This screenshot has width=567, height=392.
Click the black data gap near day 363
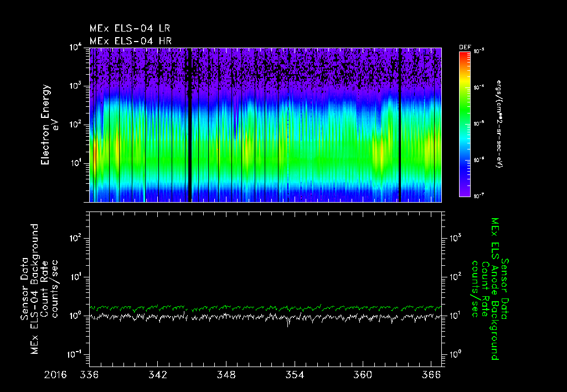point(400,125)
